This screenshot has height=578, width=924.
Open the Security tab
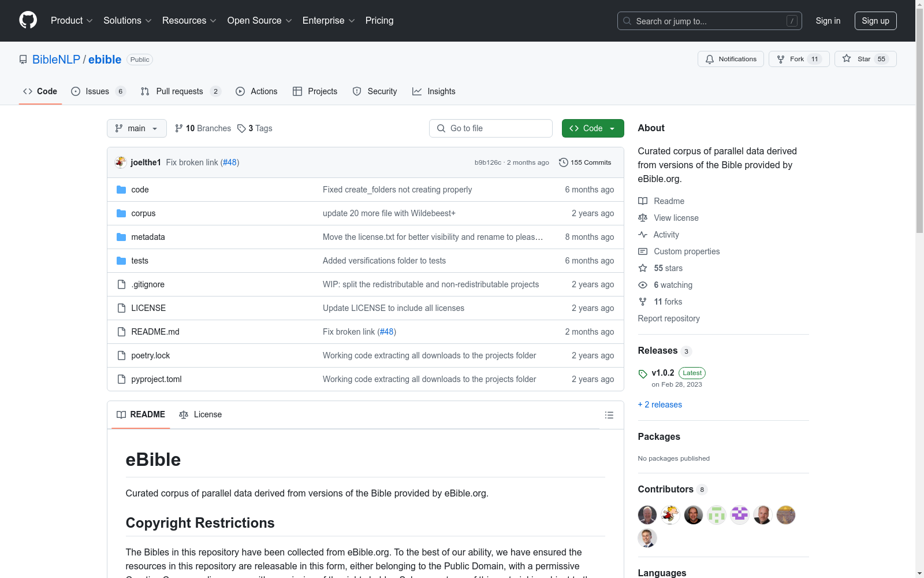click(x=375, y=91)
